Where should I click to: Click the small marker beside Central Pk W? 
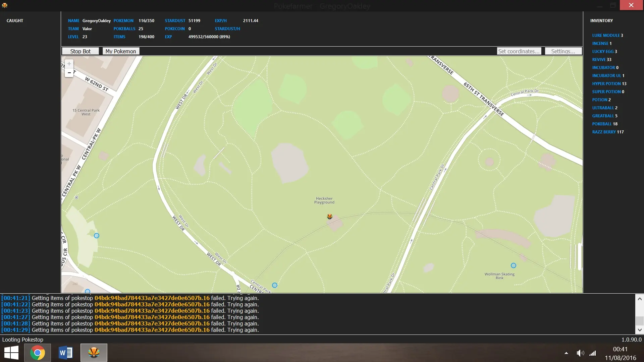tap(76, 198)
